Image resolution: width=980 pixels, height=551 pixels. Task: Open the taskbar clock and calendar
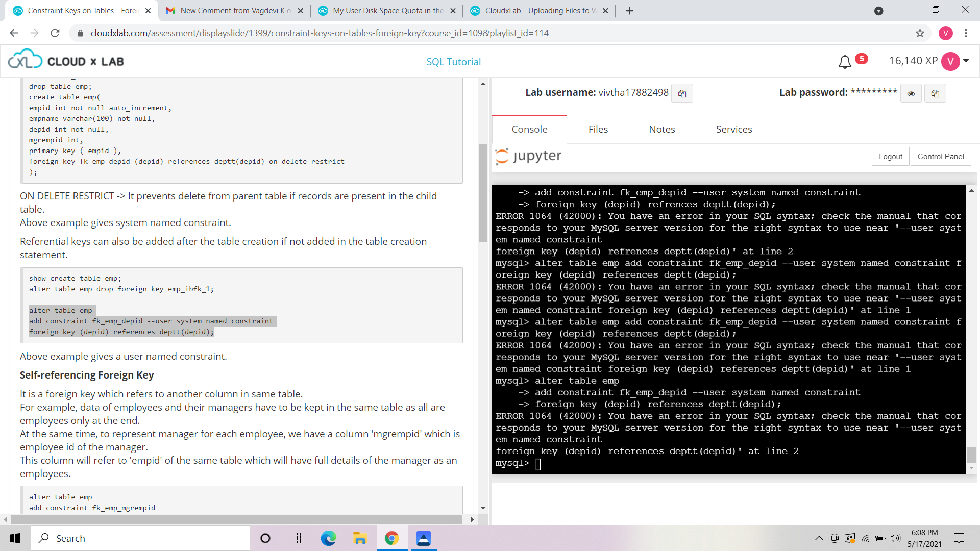tap(924, 538)
